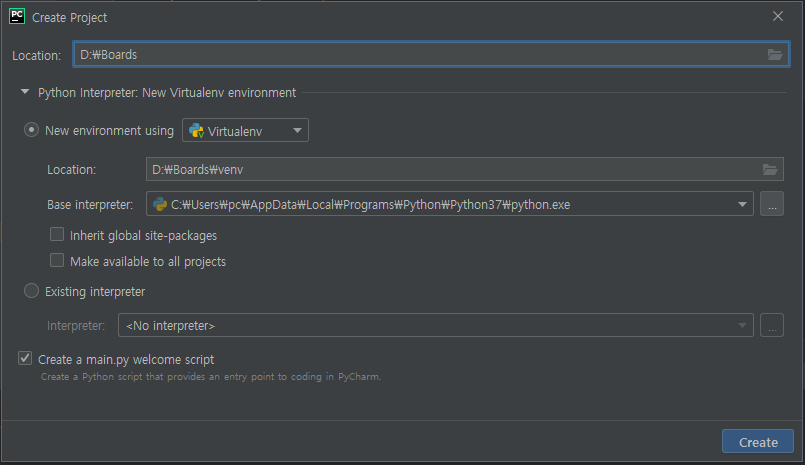Select Existing interpreter radio button
The image size is (805, 465).
tap(31, 291)
